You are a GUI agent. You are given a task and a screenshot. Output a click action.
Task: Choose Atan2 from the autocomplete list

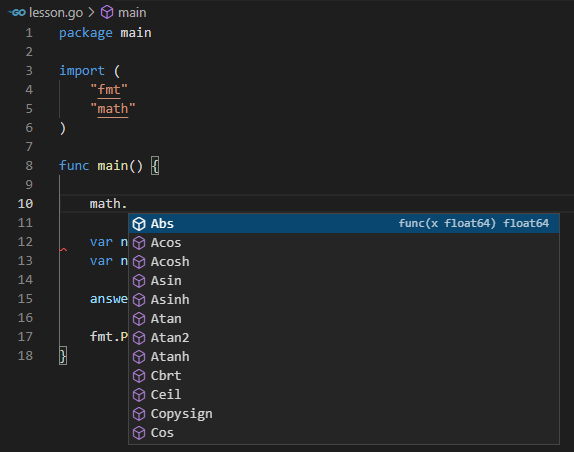344,337
